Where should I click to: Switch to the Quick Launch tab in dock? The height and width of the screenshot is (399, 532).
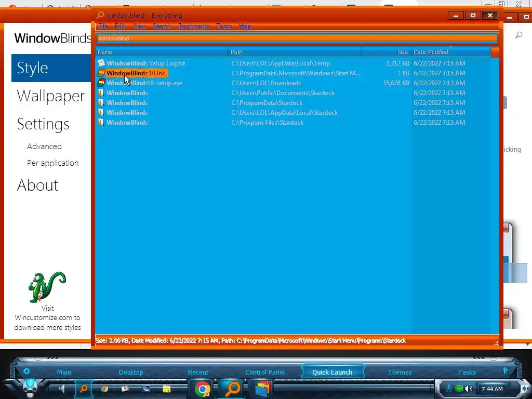coord(332,372)
